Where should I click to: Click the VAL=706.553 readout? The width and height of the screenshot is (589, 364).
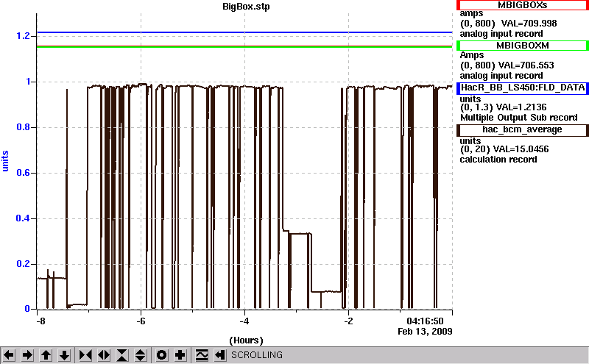click(x=526, y=65)
